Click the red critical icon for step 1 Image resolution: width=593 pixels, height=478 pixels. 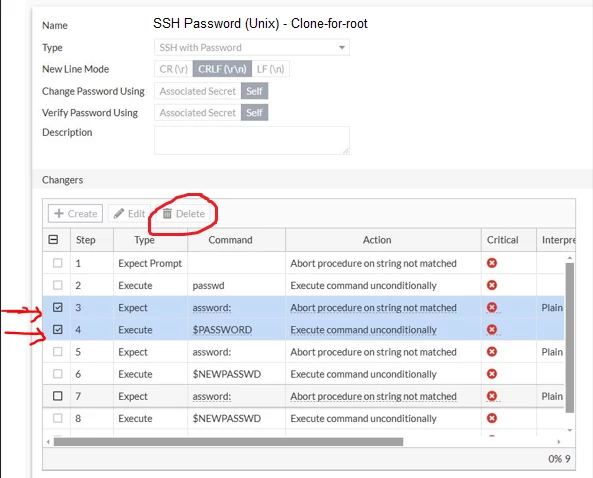click(492, 263)
